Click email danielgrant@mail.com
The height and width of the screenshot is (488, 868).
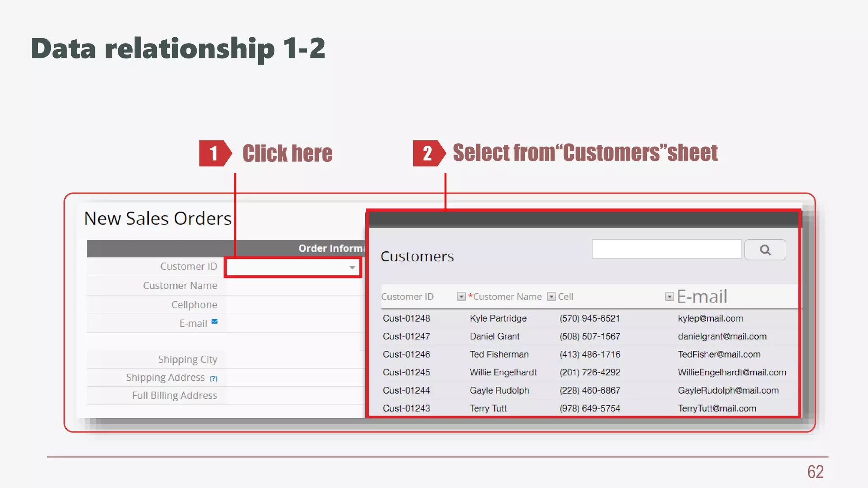pyautogui.click(x=722, y=336)
